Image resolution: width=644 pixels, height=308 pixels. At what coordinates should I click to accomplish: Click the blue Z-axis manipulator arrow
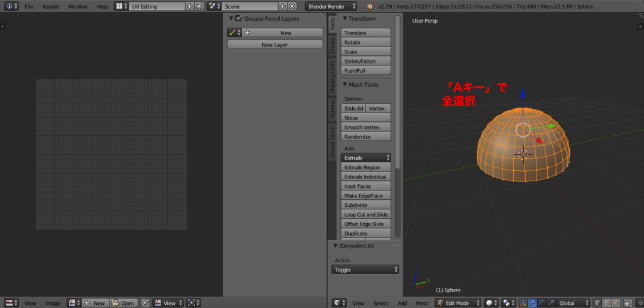point(523,93)
